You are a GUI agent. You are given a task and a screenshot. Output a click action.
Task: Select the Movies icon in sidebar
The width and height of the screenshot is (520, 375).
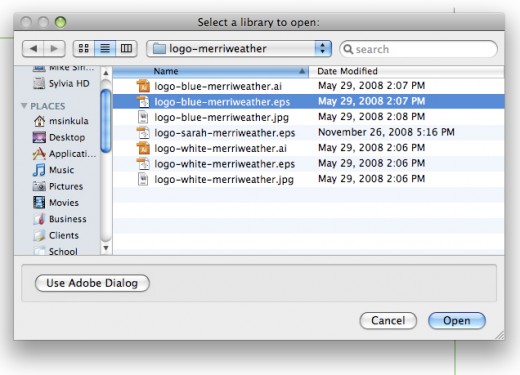coord(39,202)
